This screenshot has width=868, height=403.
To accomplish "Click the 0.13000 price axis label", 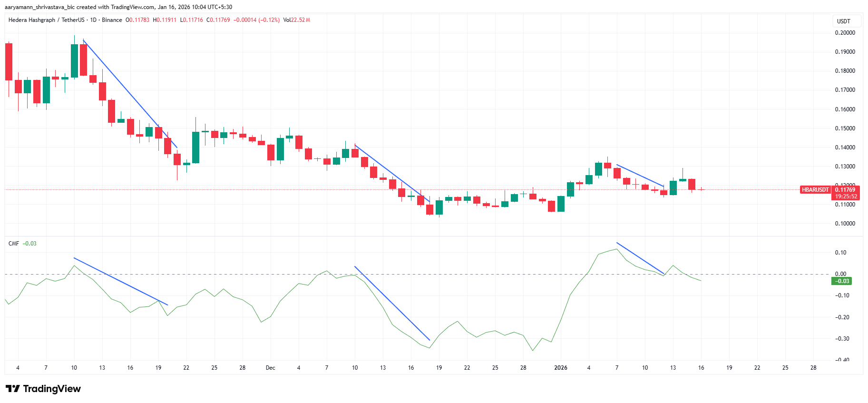I will tap(845, 167).
